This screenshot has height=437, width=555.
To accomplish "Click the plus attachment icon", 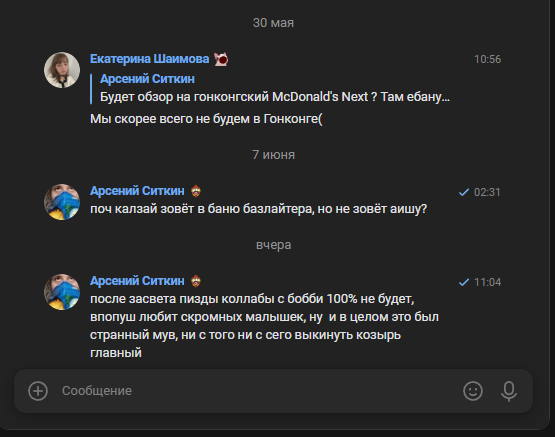I will (38, 391).
